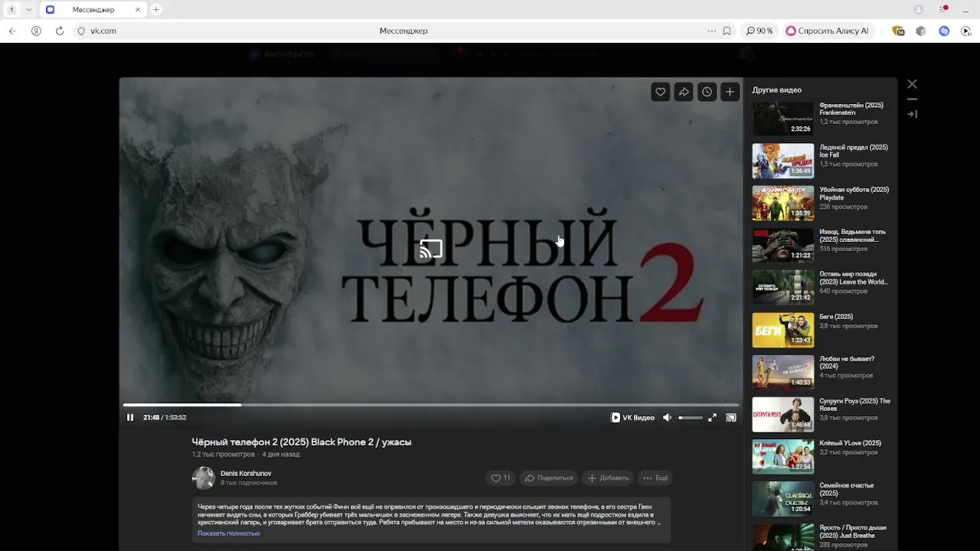Open Ледяной предел (2025) Ice Fall video
Image resolution: width=980 pixels, height=551 pixels.
coord(782,161)
